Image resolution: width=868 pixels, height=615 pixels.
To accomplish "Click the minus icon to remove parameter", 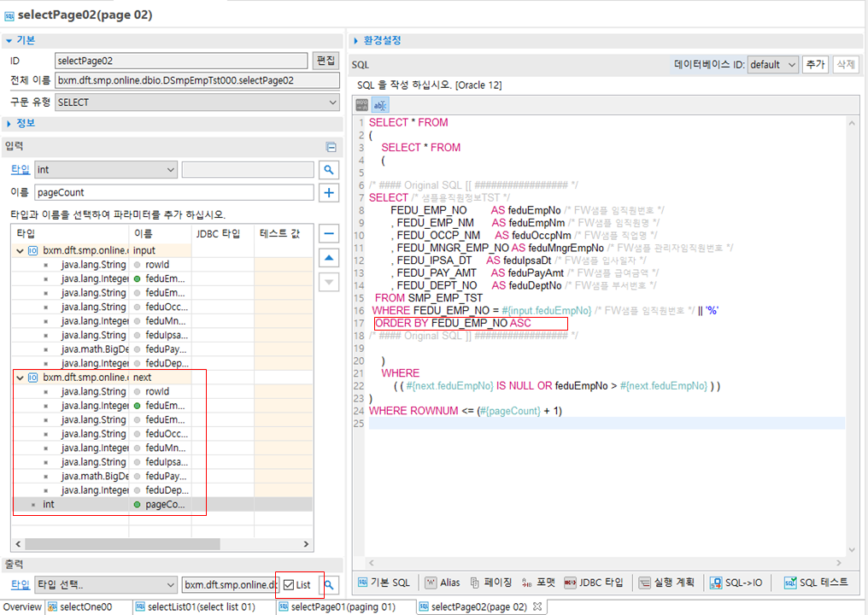I will click(x=329, y=234).
